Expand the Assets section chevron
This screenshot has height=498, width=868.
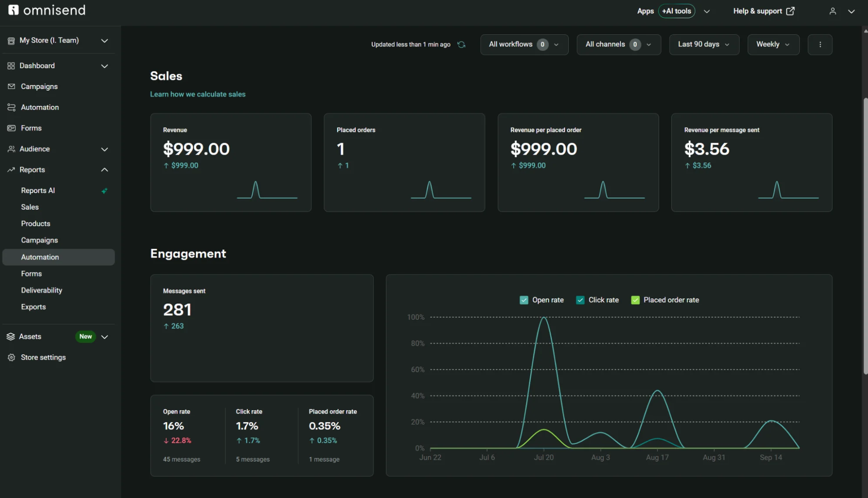pyautogui.click(x=104, y=337)
